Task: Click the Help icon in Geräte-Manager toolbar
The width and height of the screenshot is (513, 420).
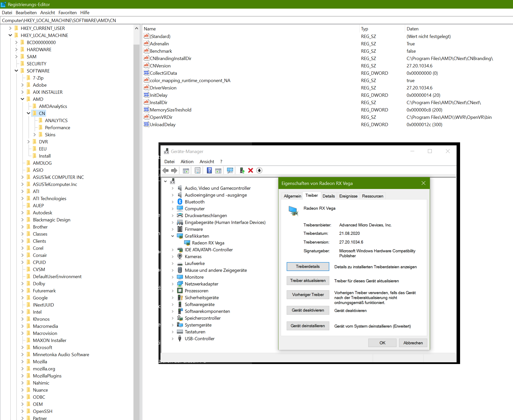Action: (x=209, y=170)
